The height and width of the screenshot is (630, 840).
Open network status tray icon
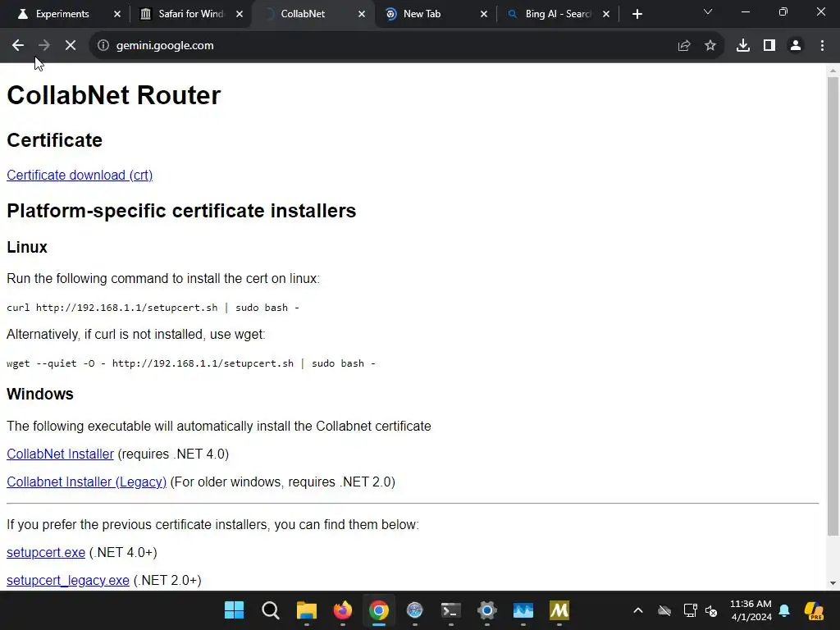click(x=690, y=610)
